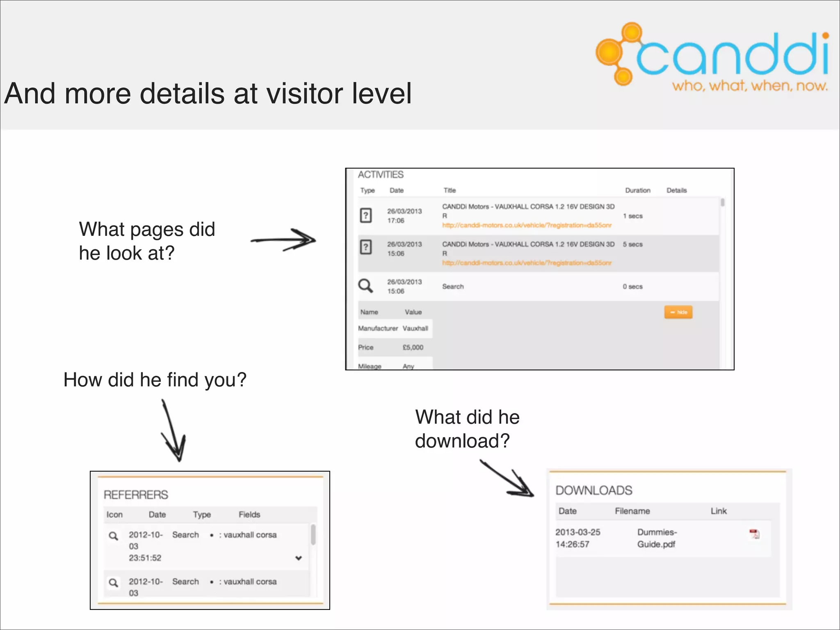Click the Fields column header in Referrers
Screen dimensions: 840x630
[249, 514]
